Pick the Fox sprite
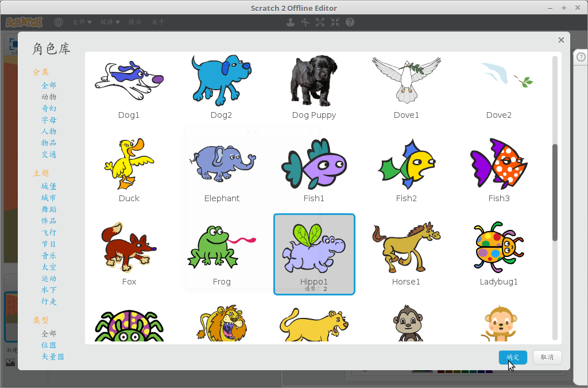 click(x=129, y=254)
